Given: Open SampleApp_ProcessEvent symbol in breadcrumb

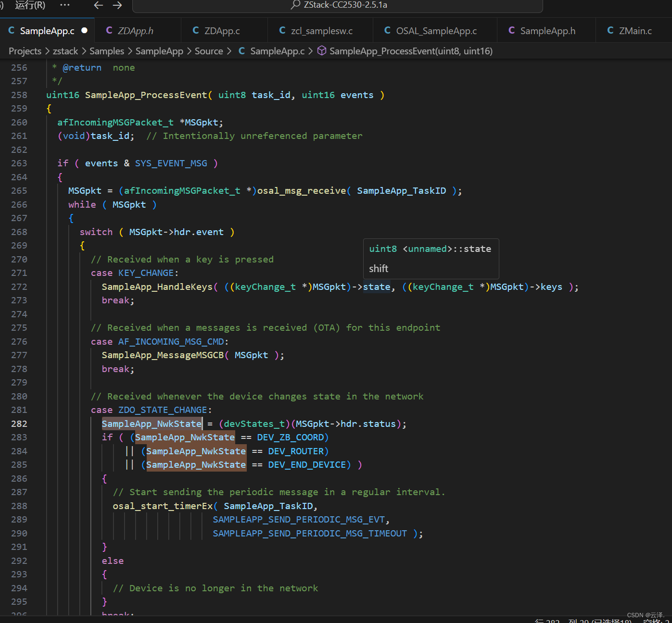Looking at the screenshot, I should point(411,51).
